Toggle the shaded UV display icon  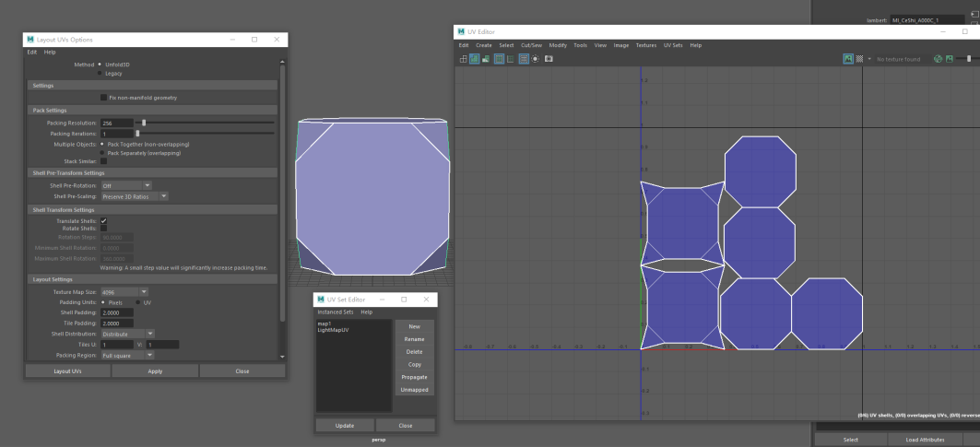(474, 59)
